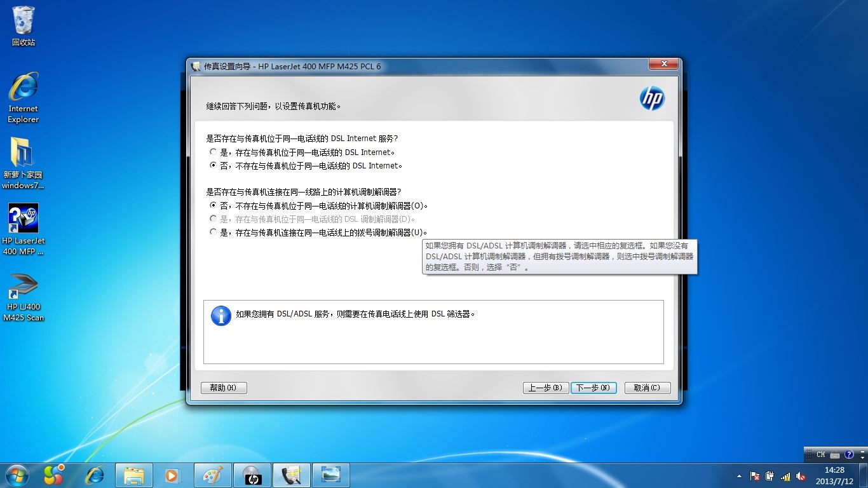Click the DSL Internet question text
868x488 pixels.
click(x=302, y=139)
